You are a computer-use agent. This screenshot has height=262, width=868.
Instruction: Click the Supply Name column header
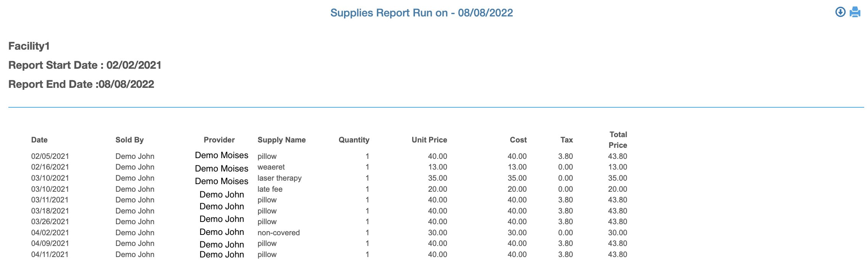(x=281, y=140)
